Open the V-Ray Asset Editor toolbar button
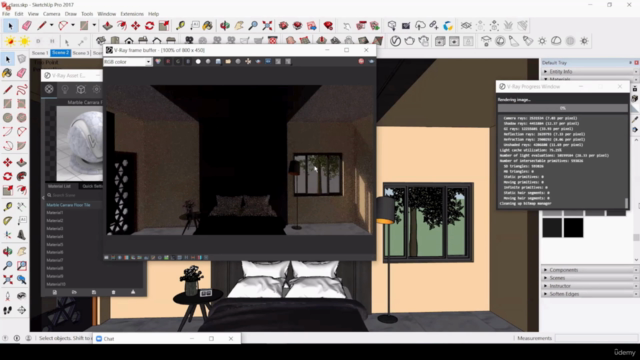 click(395, 41)
